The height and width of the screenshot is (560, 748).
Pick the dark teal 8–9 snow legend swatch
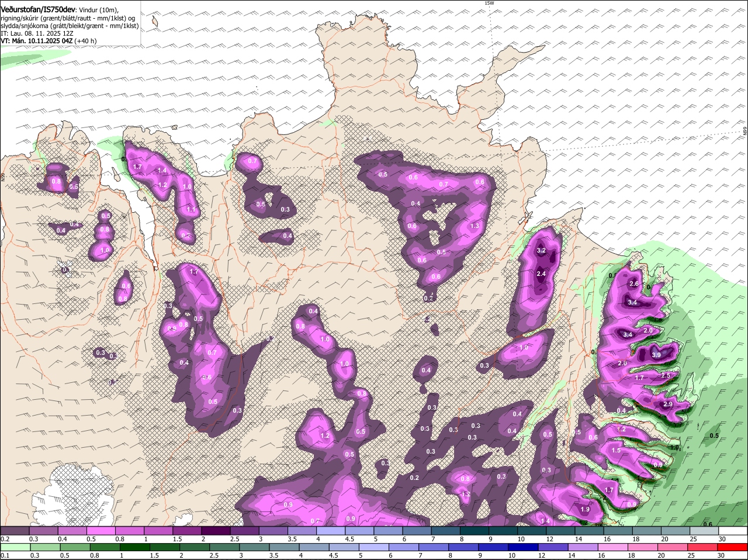point(475,530)
